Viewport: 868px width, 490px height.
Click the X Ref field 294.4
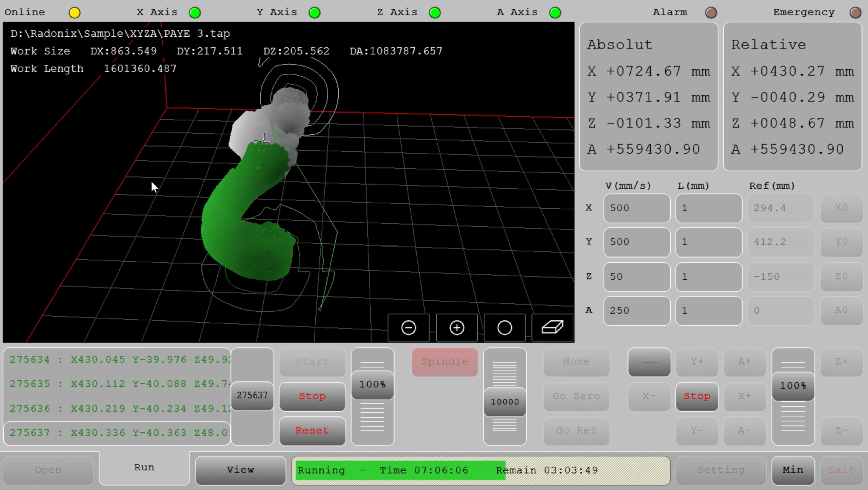781,208
